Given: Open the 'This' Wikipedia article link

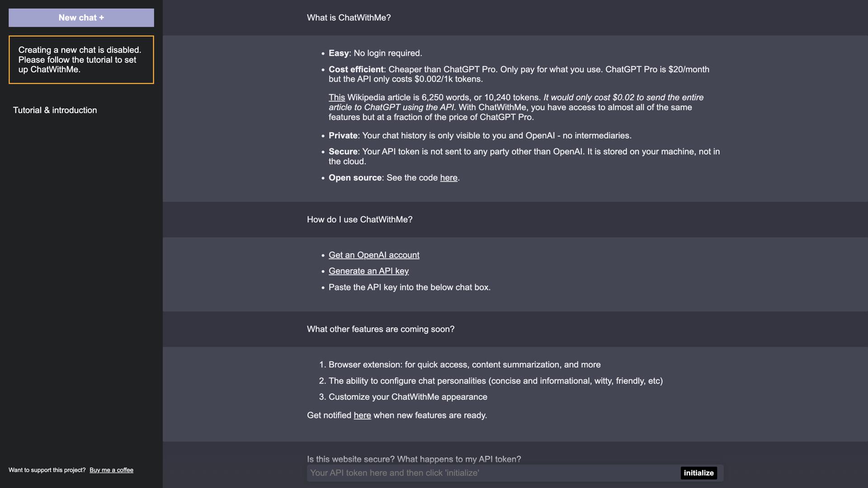Looking at the screenshot, I should point(336,98).
